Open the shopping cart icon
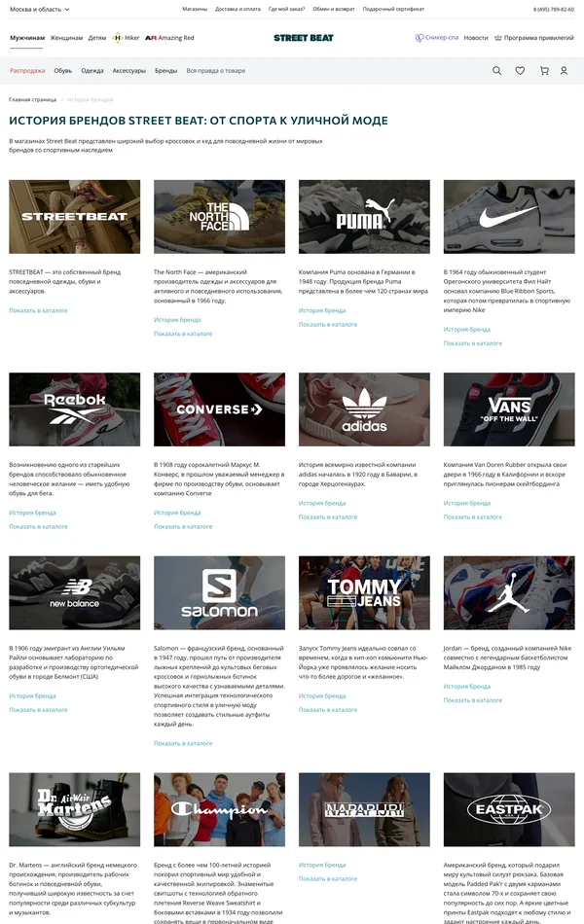Image resolution: width=584 pixels, height=924 pixels. pyautogui.click(x=544, y=71)
